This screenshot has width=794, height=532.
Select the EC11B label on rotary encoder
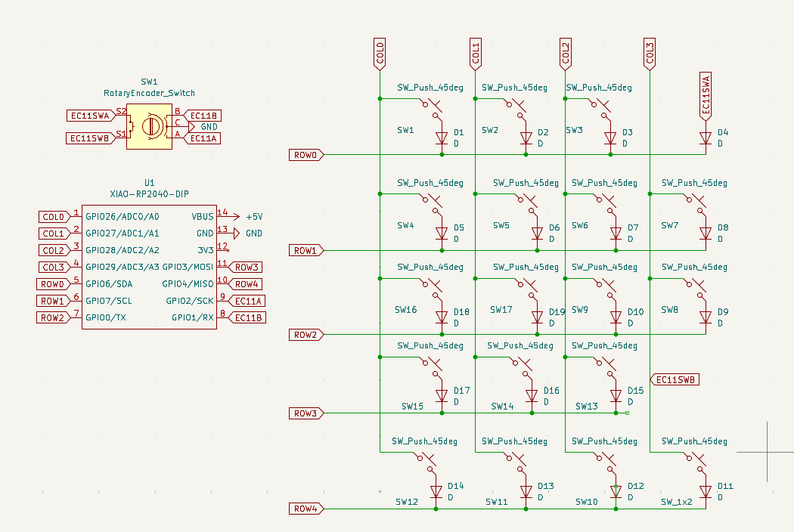coord(203,115)
